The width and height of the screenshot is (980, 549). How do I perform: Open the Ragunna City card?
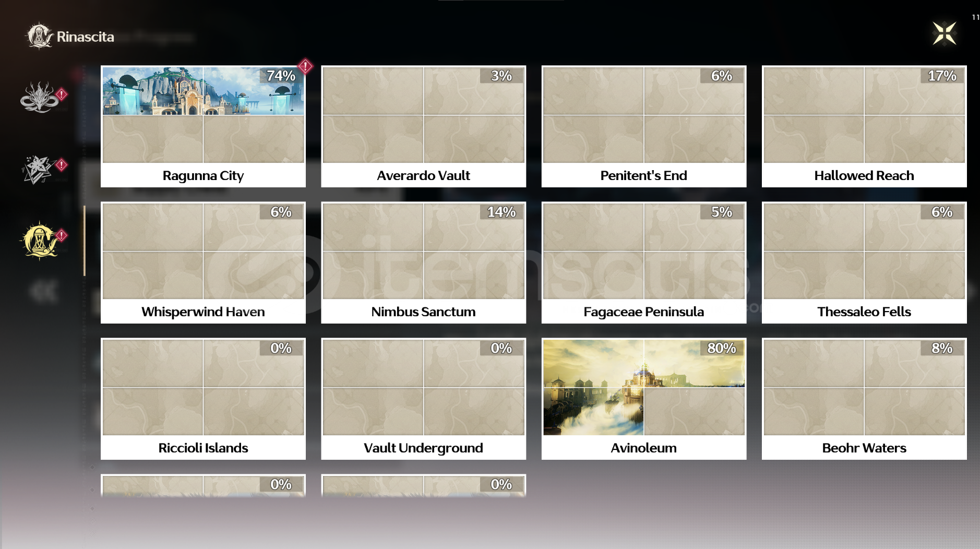point(203,126)
